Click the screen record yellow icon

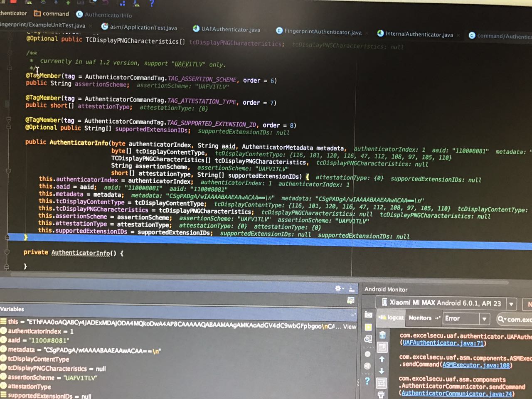pos(368,327)
